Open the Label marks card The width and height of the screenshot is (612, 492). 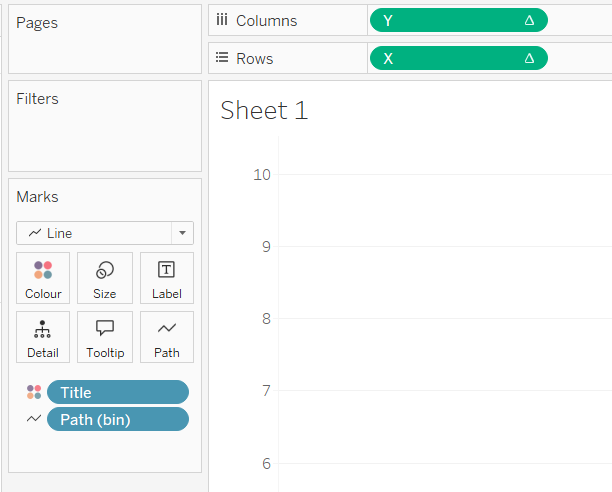167,278
